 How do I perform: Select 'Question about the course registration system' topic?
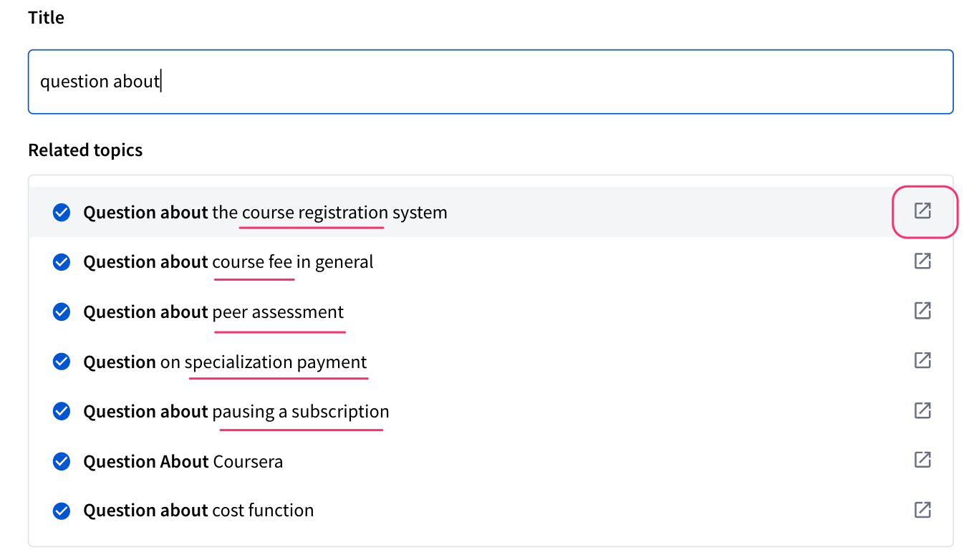click(265, 213)
